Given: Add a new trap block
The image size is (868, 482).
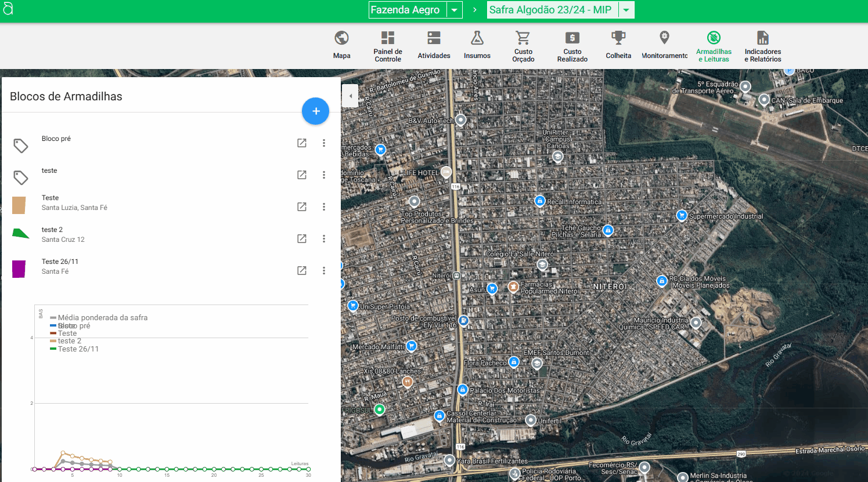Looking at the screenshot, I should point(315,111).
